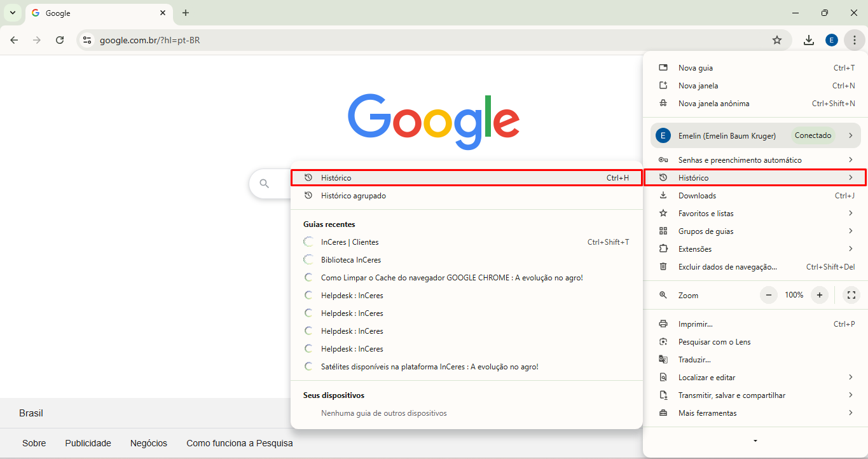Expand Localizar e editar submenu
868x459 pixels.
coord(755,378)
